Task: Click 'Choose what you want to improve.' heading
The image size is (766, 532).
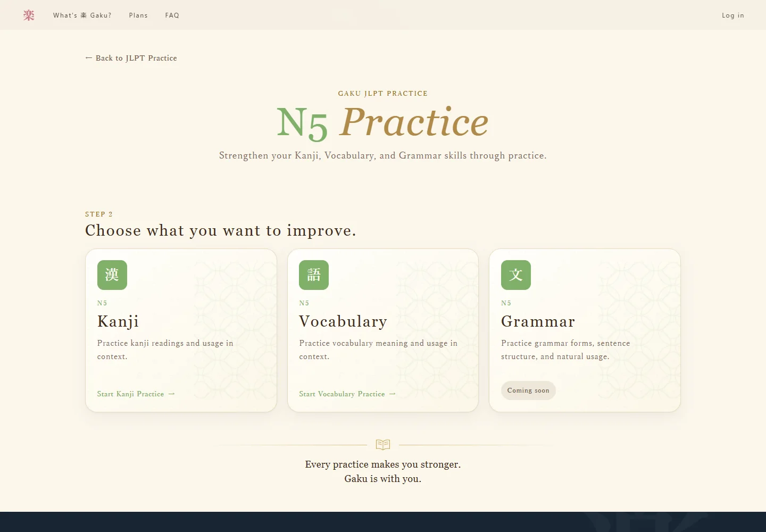Action: click(221, 230)
